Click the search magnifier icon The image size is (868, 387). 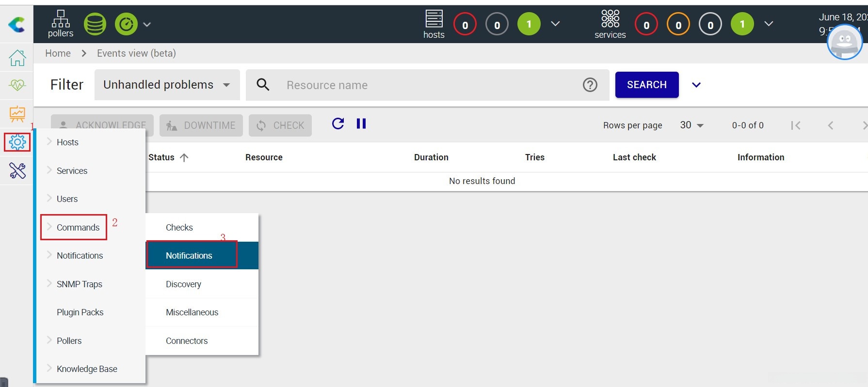tap(263, 85)
